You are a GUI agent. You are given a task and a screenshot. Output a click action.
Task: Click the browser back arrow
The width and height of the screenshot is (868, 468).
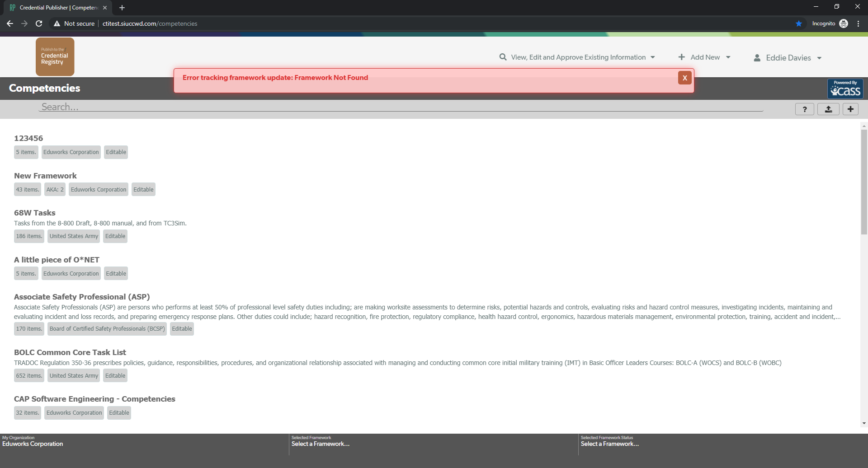[10, 23]
